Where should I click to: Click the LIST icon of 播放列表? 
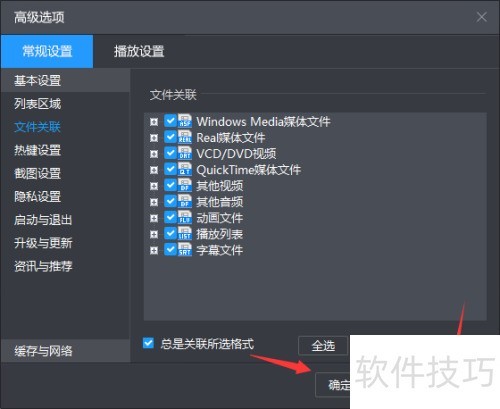(185, 233)
